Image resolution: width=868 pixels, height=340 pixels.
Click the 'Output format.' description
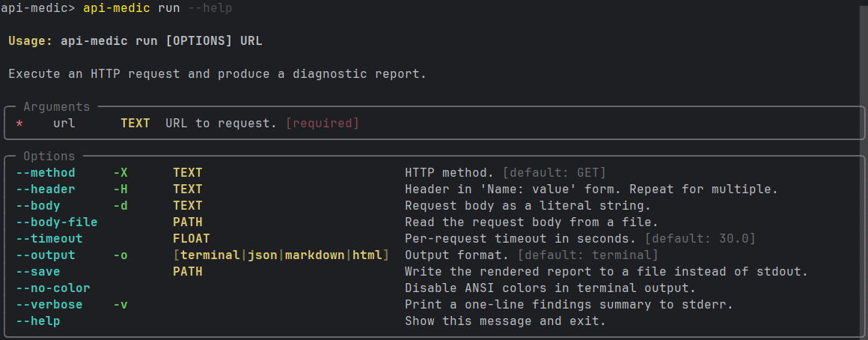pyautogui.click(x=456, y=255)
